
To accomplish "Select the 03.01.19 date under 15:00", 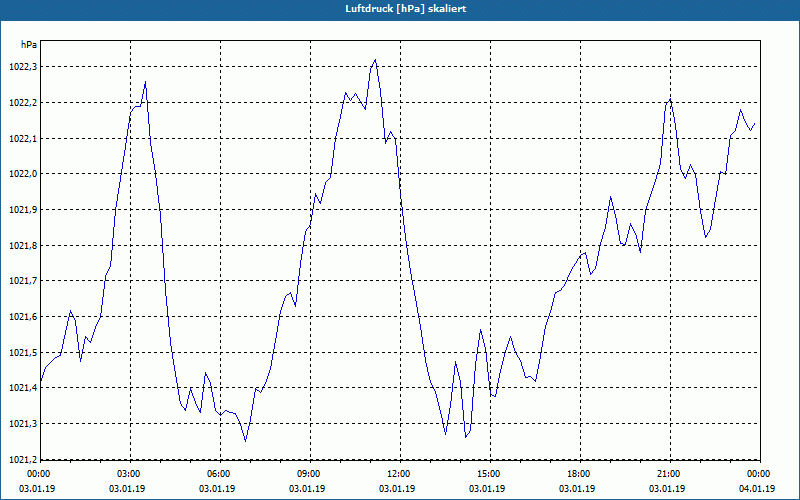I will (x=488, y=489).
